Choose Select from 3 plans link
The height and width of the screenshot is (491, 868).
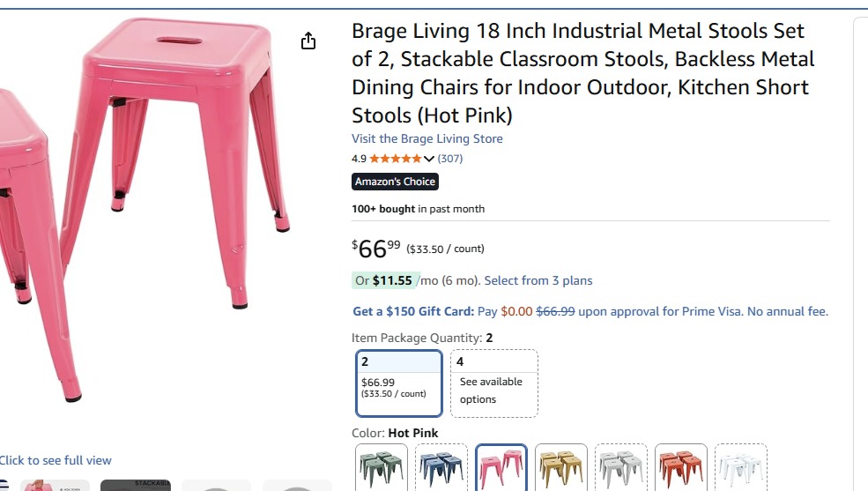pos(538,280)
